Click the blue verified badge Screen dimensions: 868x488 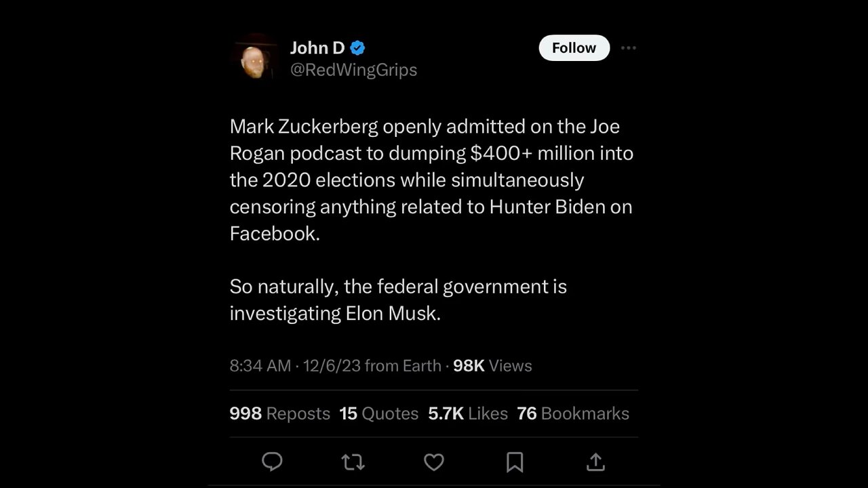(357, 47)
